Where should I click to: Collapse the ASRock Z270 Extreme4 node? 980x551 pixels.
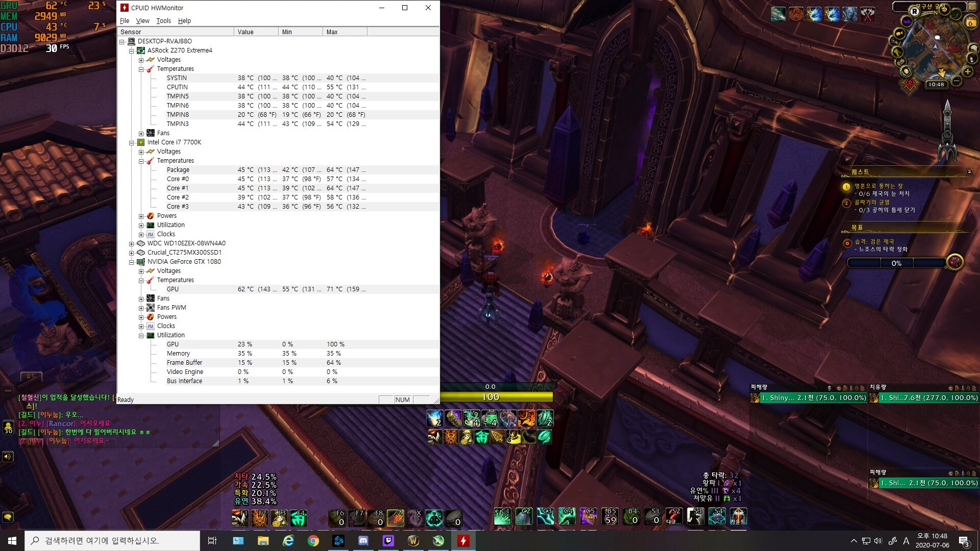[132, 51]
